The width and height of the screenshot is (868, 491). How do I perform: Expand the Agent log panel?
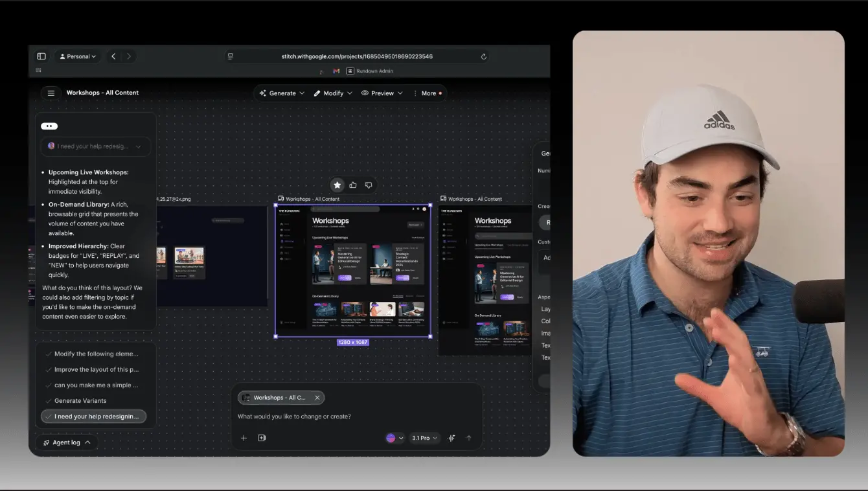67,443
